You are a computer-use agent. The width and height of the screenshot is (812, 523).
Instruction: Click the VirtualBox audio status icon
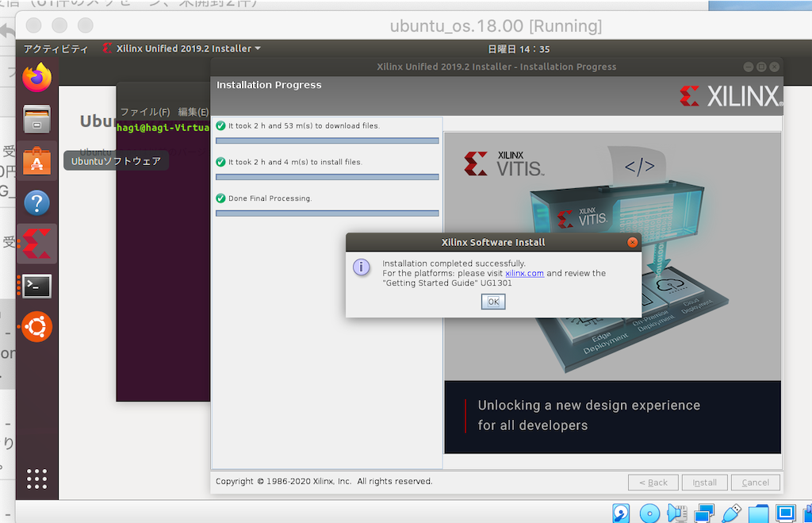677,513
